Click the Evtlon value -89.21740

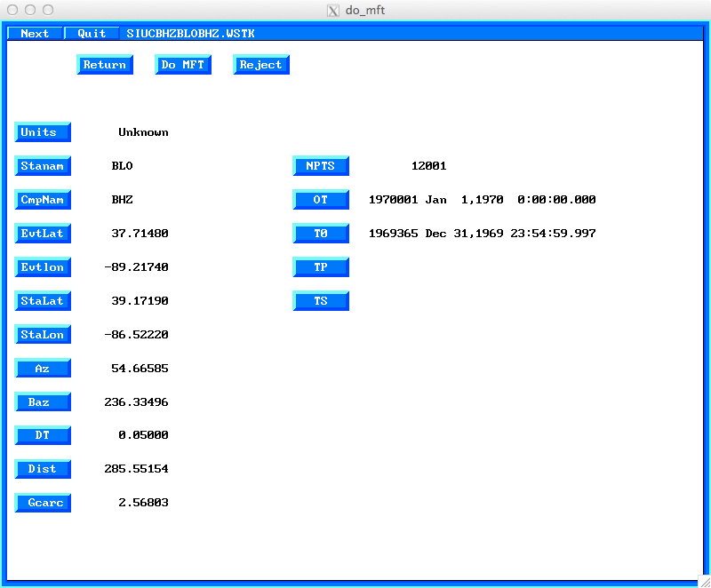[x=136, y=267]
